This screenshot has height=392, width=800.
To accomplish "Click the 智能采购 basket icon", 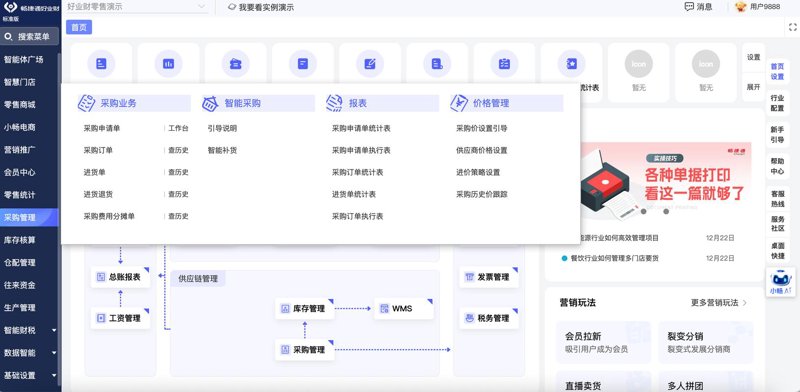I will pyautogui.click(x=210, y=103).
